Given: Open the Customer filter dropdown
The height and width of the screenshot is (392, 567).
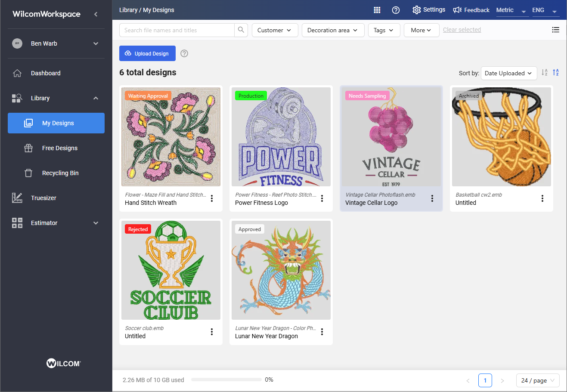Looking at the screenshot, I should tap(275, 30).
